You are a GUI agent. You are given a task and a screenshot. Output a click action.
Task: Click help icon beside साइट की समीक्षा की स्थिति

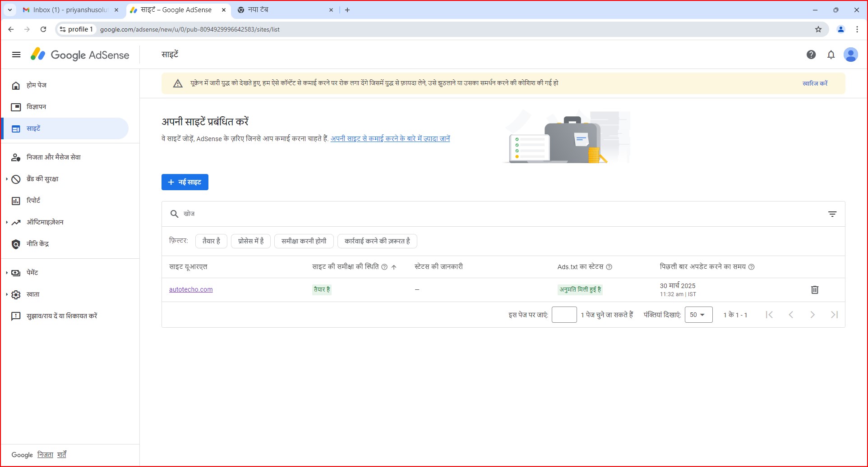(x=384, y=267)
